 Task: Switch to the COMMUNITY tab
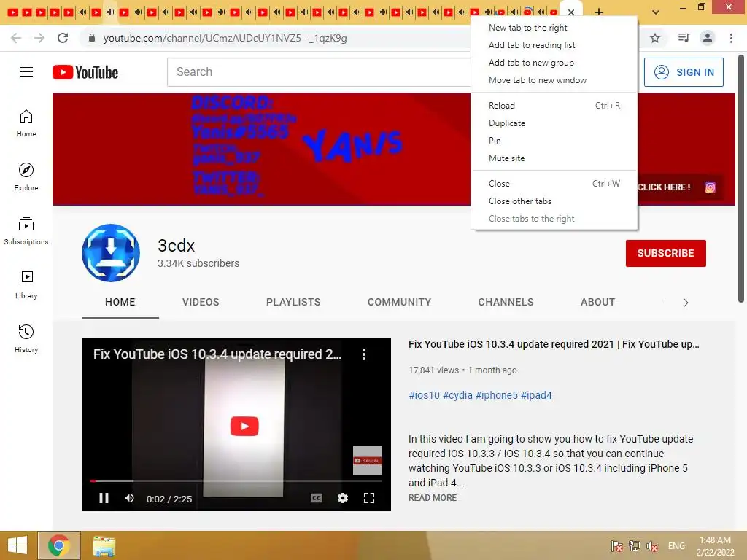[x=399, y=302]
